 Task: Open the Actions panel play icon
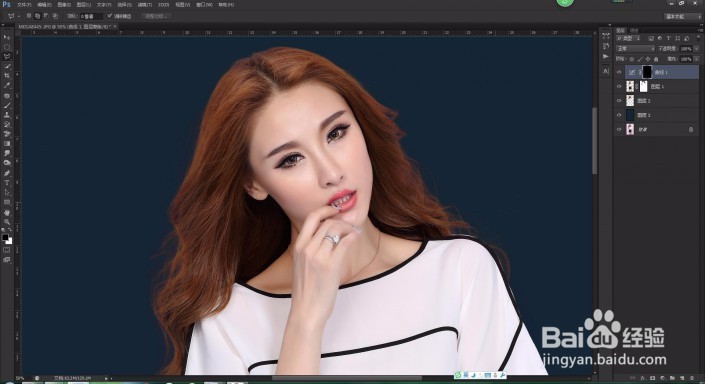pyautogui.click(x=606, y=57)
